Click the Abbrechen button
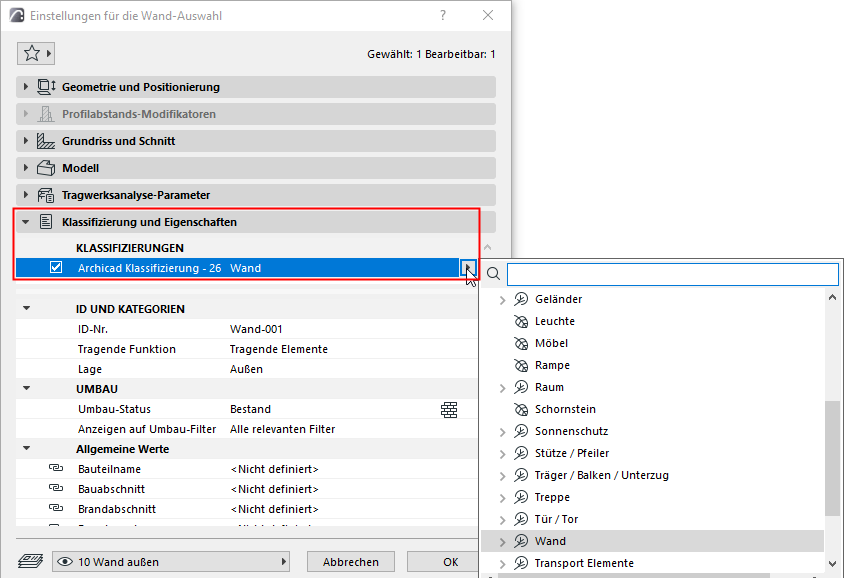844x578 pixels. (x=350, y=562)
